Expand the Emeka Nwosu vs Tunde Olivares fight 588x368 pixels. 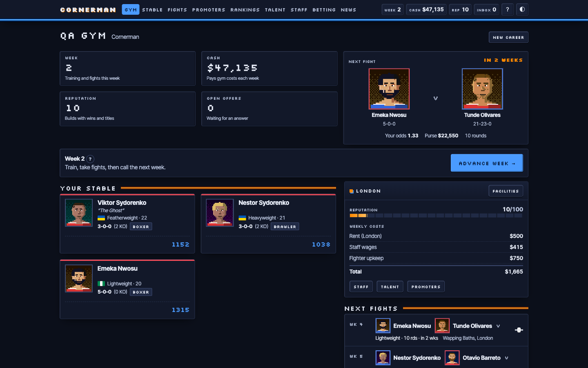pyautogui.click(x=498, y=326)
